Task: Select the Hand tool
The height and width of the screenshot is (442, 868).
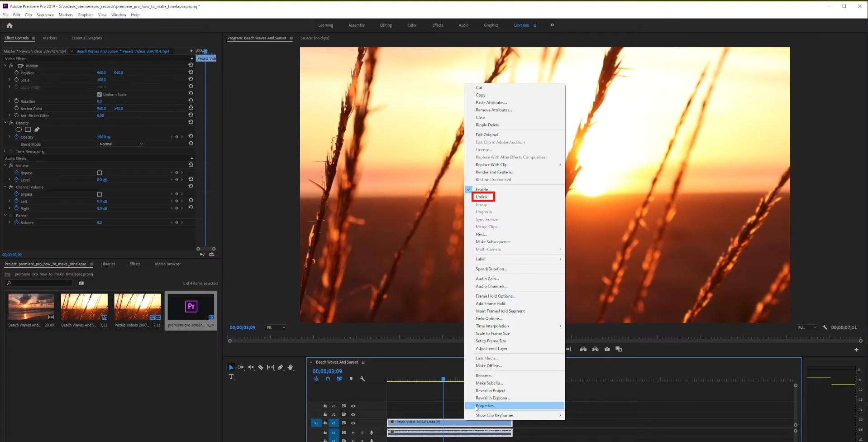Action: (291, 367)
